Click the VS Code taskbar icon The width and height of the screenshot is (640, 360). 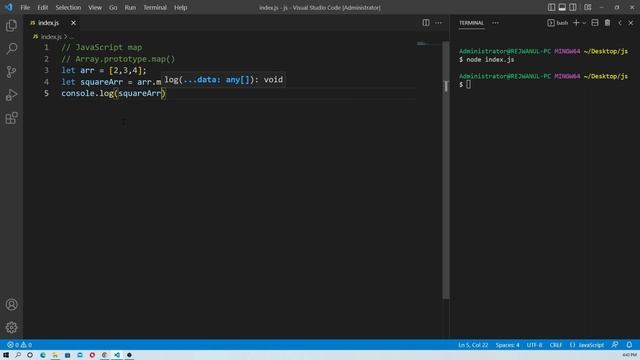pos(117,355)
